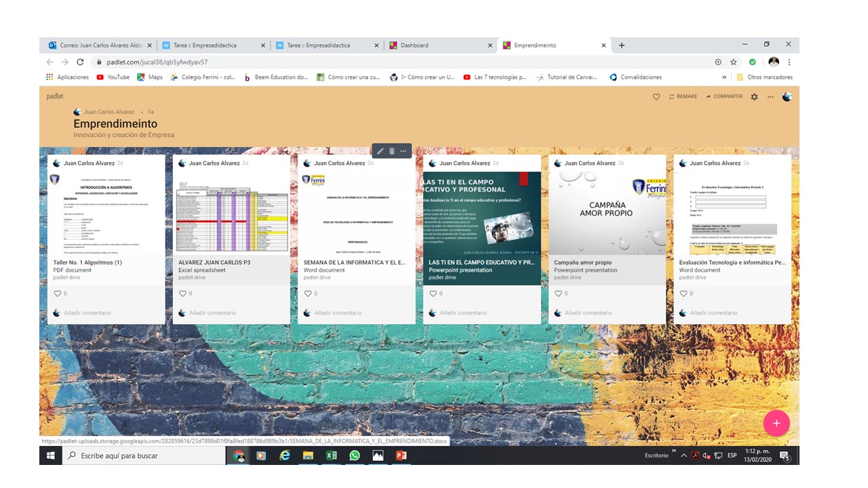Switch to the Dashboard browser tab
Image resolution: width=868 pixels, height=488 pixels.
414,45
